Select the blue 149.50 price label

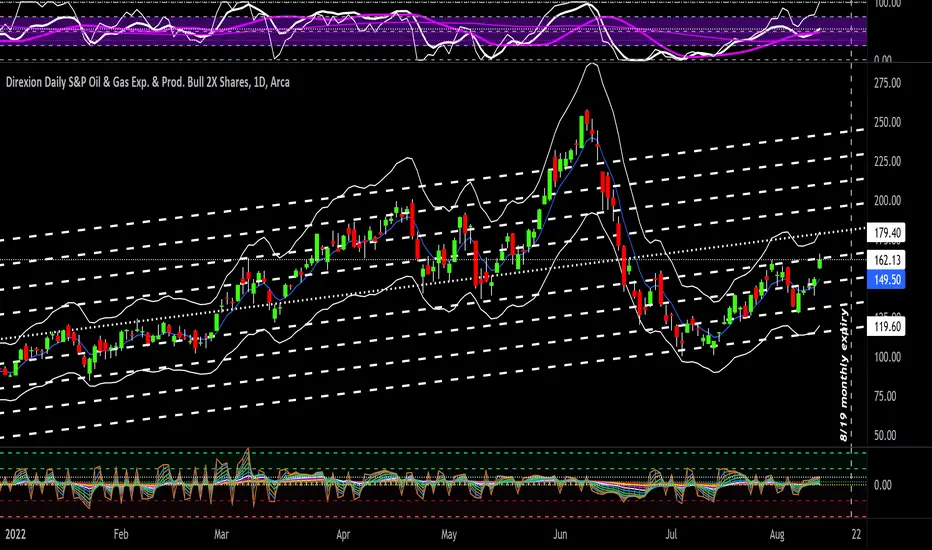pos(886,279)
